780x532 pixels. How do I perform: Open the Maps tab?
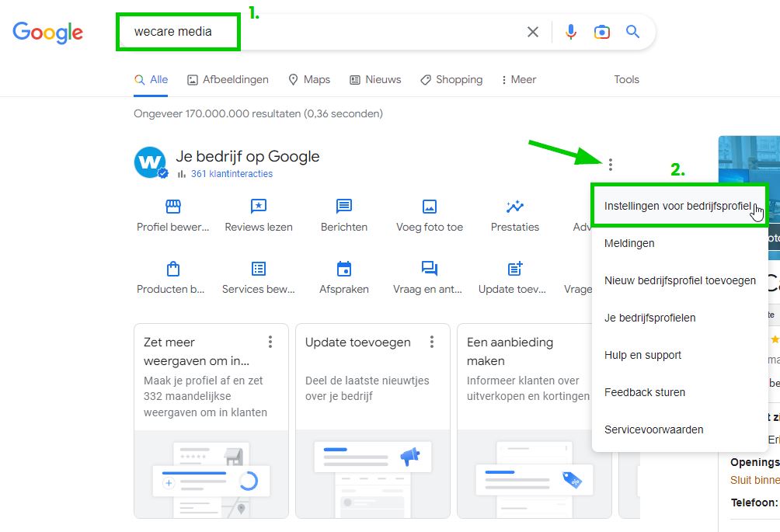[309, 79]
